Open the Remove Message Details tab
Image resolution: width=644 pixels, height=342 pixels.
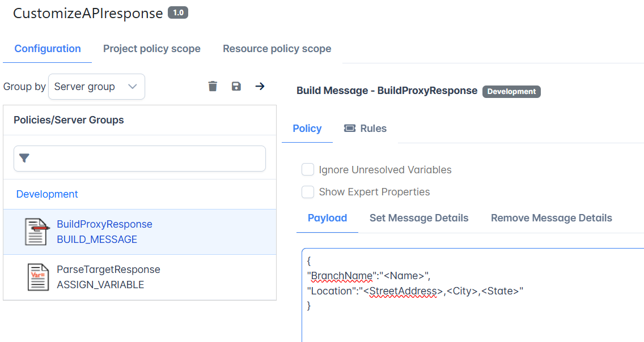[551, 218]
